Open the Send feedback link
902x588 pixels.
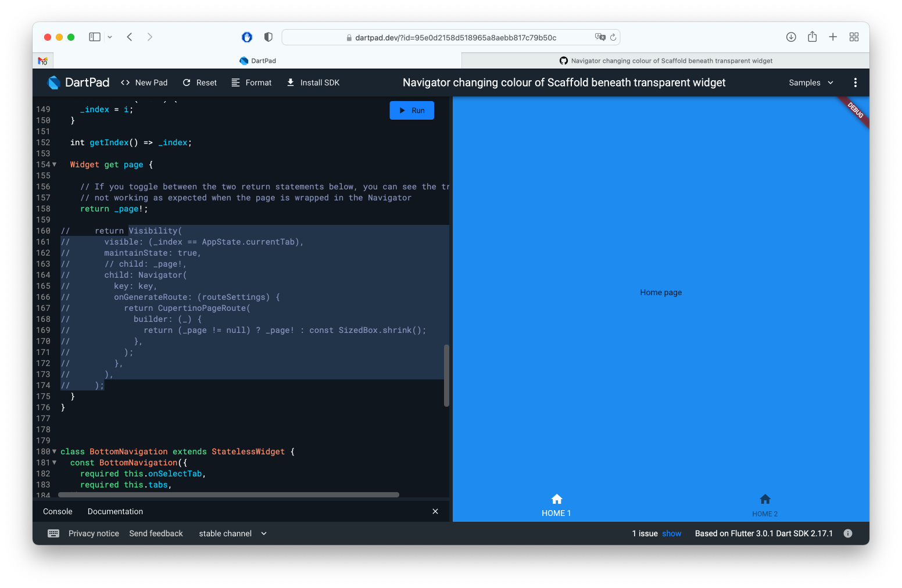(x=156, y=533)
